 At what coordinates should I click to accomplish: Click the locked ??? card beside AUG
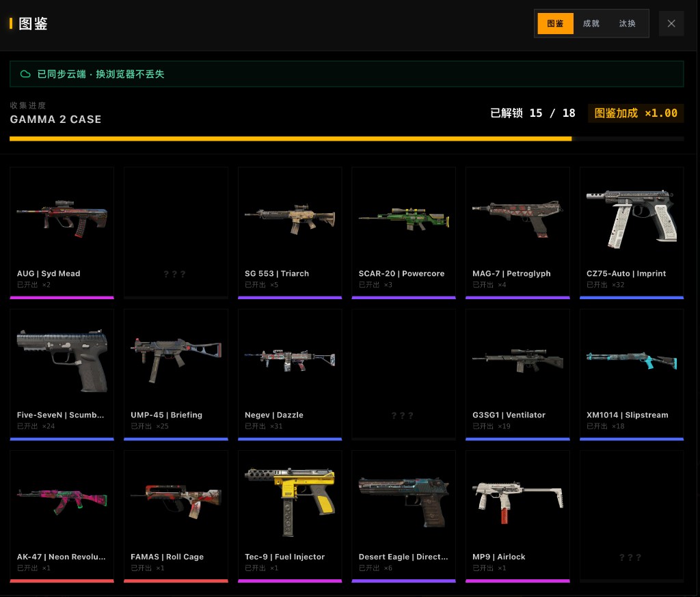click(x=176, y=232)
